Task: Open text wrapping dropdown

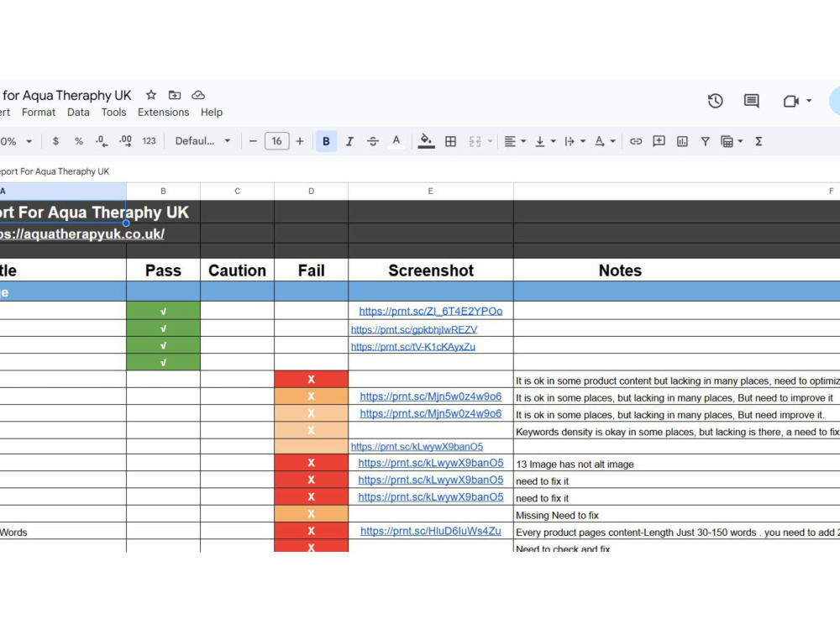Action: (575, 141)
